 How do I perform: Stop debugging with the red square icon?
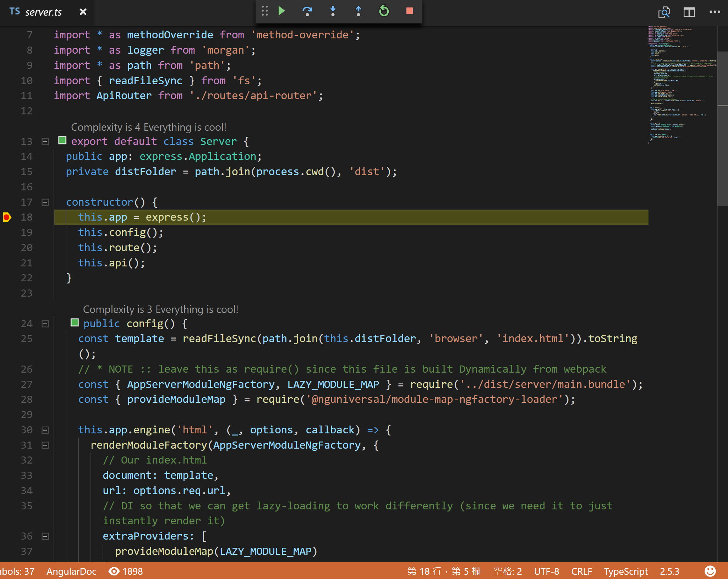click(410, 11)
